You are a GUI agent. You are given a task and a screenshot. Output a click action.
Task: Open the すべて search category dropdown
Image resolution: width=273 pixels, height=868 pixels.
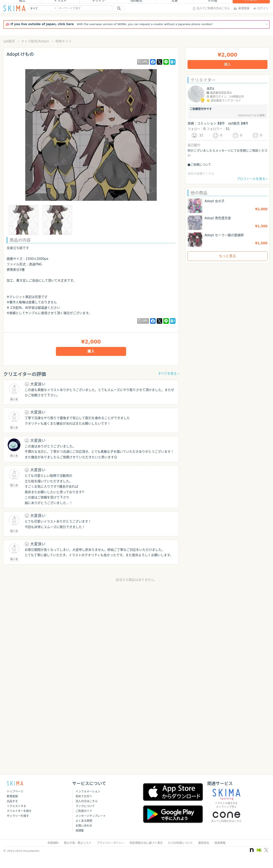[x=43, y=9]
